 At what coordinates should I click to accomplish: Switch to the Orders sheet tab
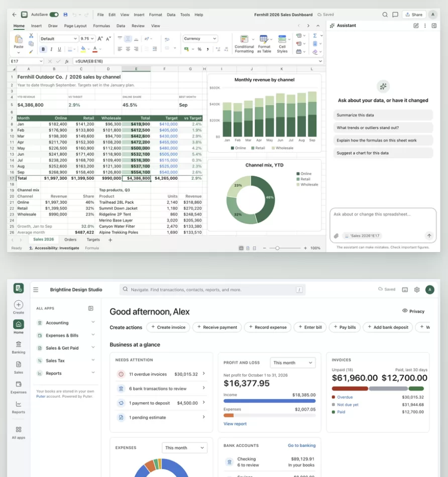[x=70, y=240]
